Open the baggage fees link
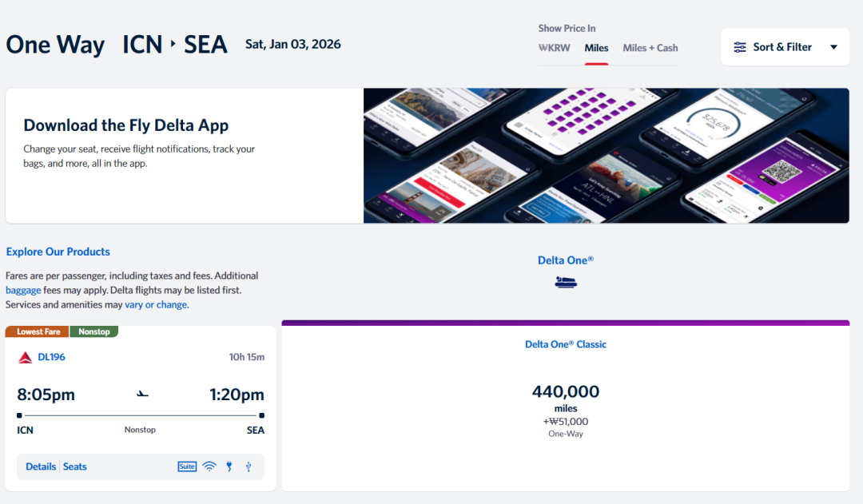Image resolution: width=863 pixels, height=504 pixels. 23,290
